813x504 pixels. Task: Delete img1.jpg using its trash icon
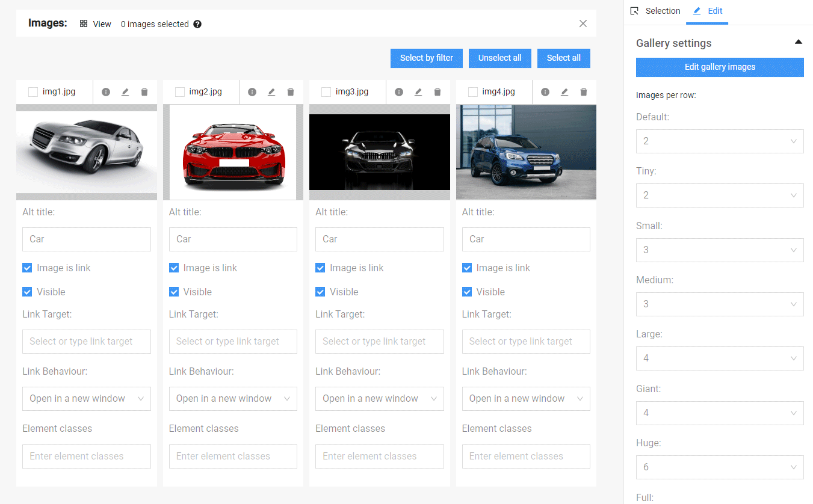[x=144, y=92]
